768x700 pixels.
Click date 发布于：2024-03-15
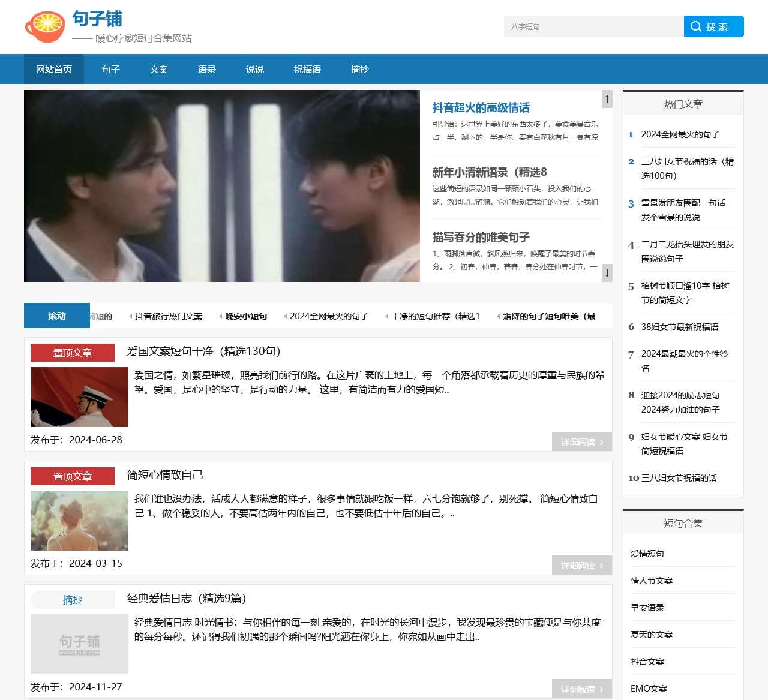[x=76, y=563]
